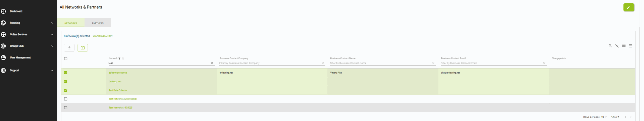Image resolution: width=644 pixels, height=121 pixels.
Task: Open the Ladeapp test network link
Action: 115,81
